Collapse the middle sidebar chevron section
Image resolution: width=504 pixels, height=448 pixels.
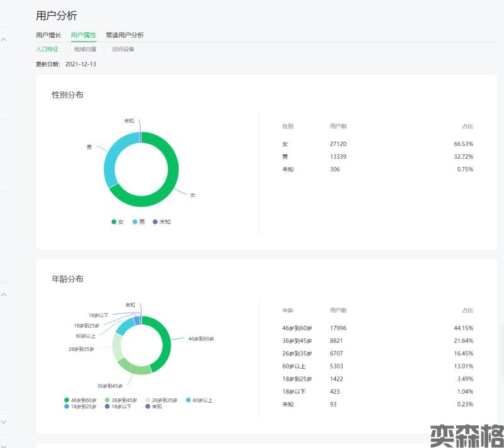[x=4, y=294]
